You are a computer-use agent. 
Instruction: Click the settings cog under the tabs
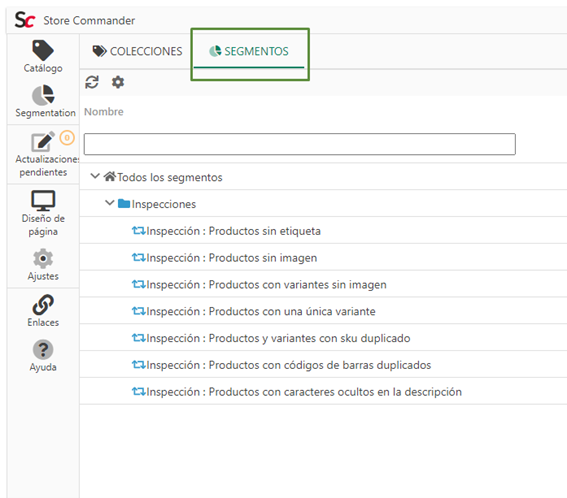coord(118,82)
